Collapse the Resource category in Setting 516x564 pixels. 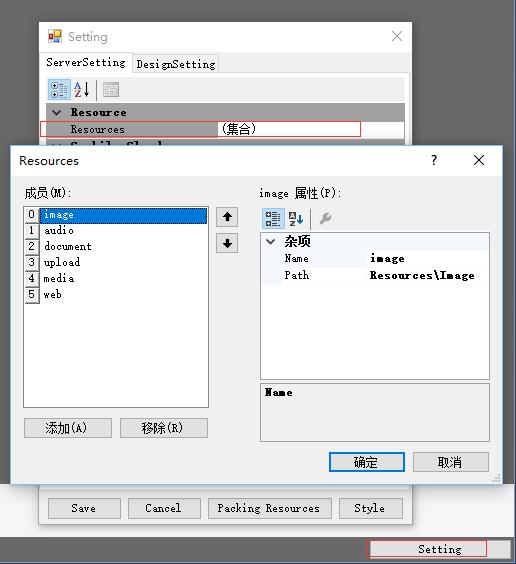tap(56, 113)
